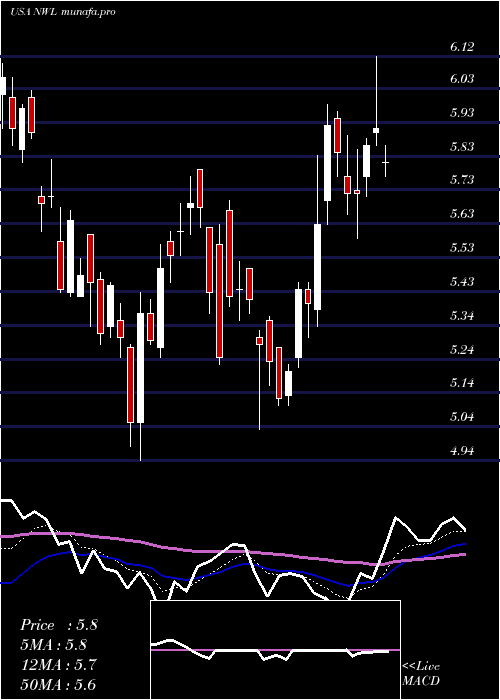Click the '12MA : 5.7' readout

(58, 664)
